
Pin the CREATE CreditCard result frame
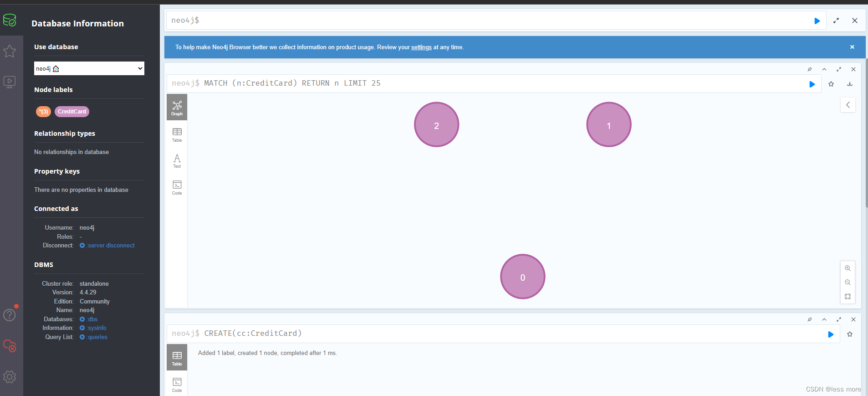tap(810, 319)
